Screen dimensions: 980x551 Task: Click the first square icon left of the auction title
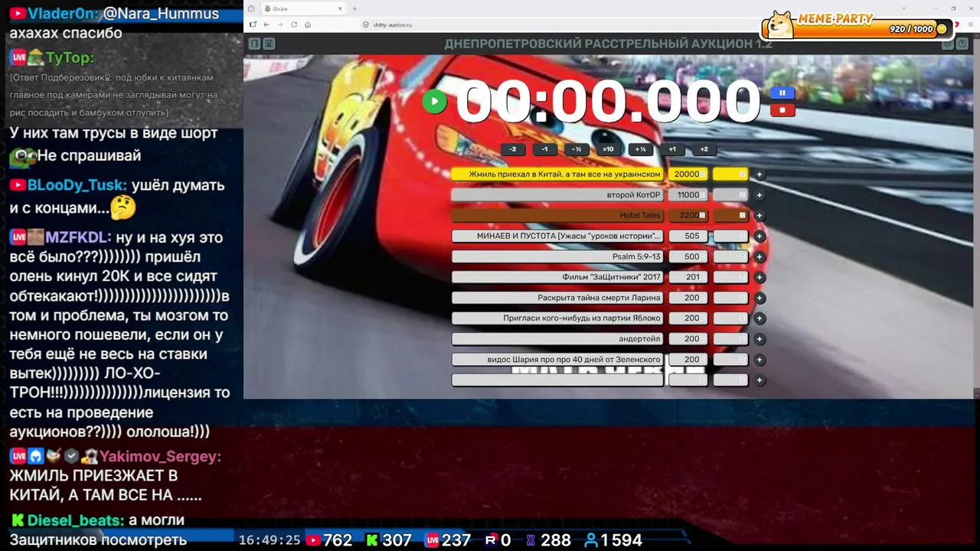(x=255, y=44)
